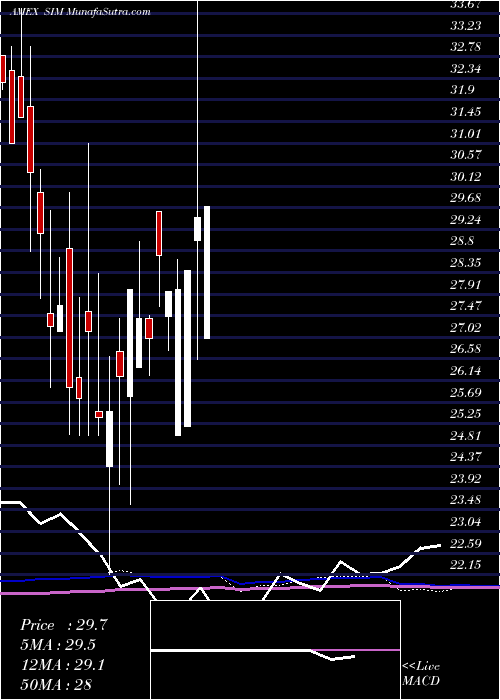Image resolution: width=500 pixels, height=700 pixels.
Task: Click the 27.47 price axis label
Action: tap(466, 306)
